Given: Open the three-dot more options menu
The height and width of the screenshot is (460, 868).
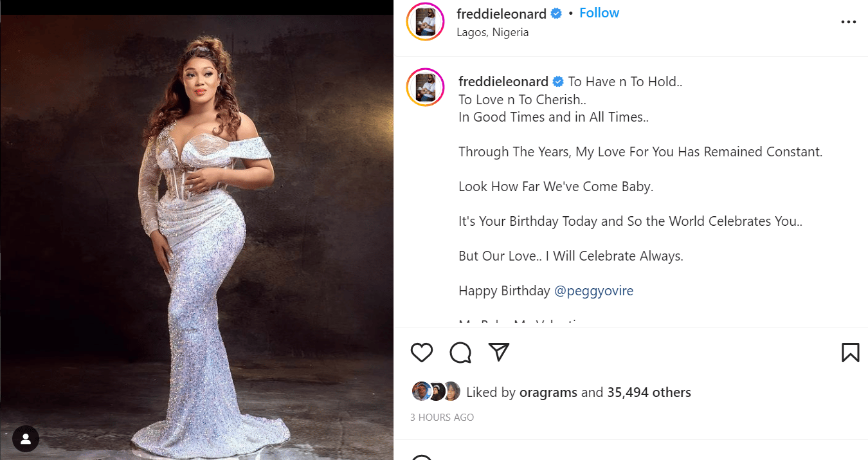Looking at the screenshot, I should 849,22.
